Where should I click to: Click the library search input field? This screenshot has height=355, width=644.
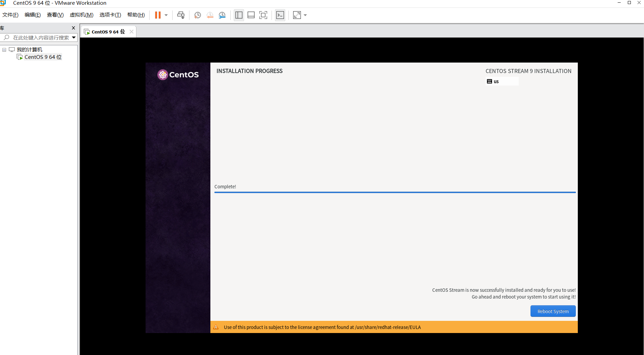[41, 38]
